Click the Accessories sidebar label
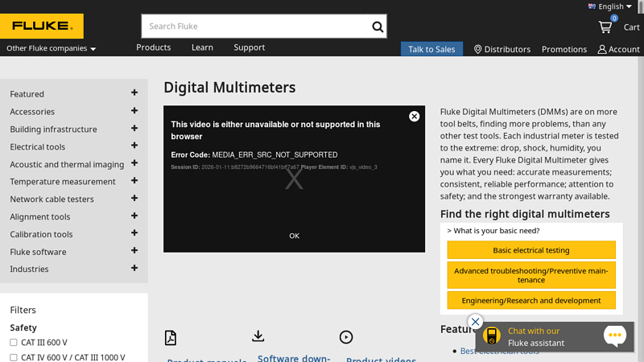The width and height of the screenshot is (644, 362). click(32, 112)
